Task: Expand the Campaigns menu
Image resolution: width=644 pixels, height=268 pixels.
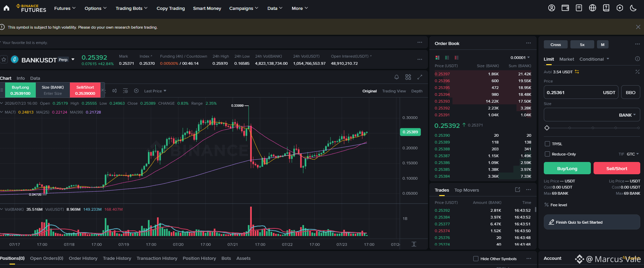Action: [x=244, y=8]
